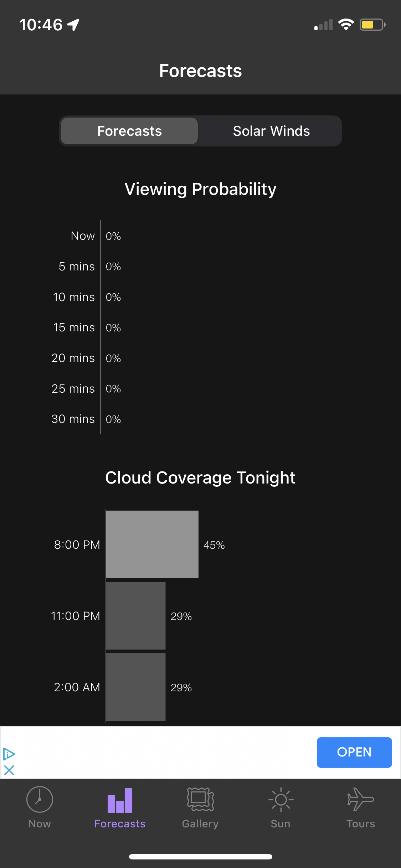
Task: Tap the 2:00 AM cloud coverage bar
Action: pos(136,687)
